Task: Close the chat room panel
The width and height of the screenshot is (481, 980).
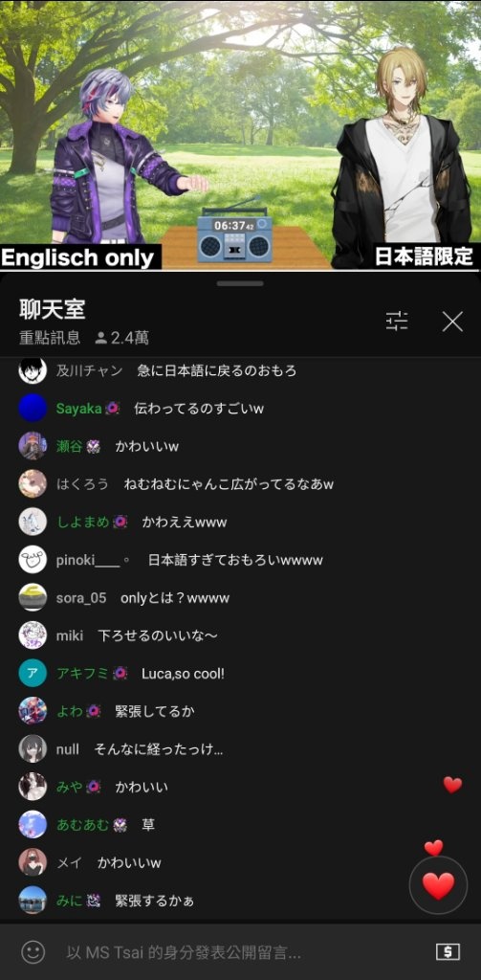Action: (452, 322)
